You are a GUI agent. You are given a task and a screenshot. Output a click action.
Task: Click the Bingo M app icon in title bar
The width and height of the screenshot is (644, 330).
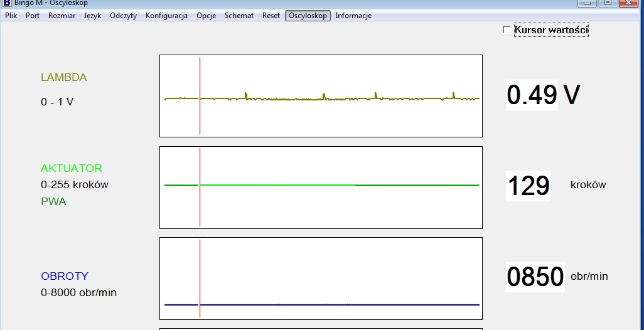6,3
